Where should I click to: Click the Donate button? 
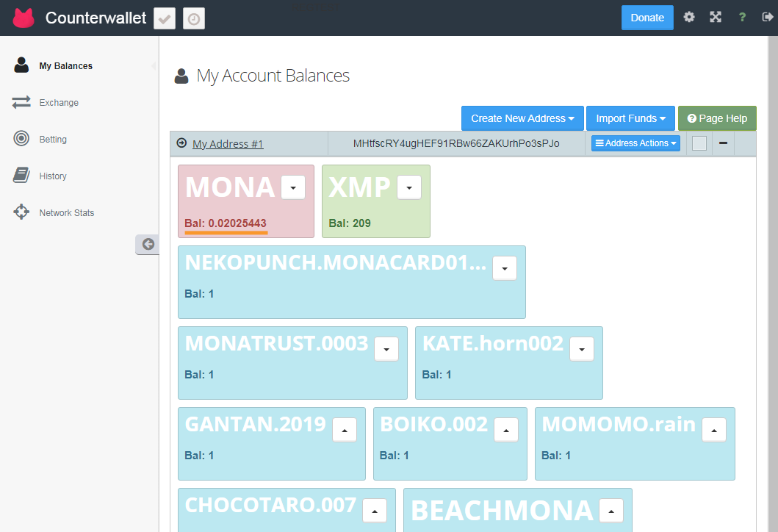[646, 18]
